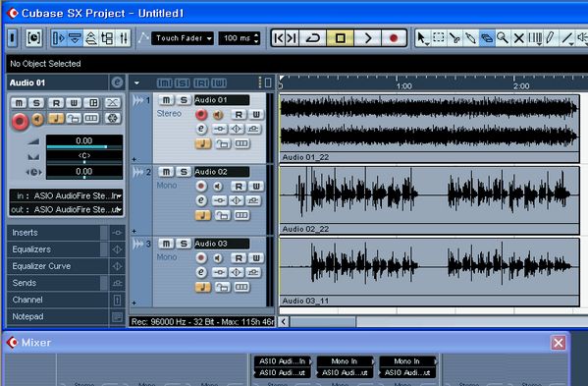
Task: Go to previous marker in transport
Action: (279, 38)
